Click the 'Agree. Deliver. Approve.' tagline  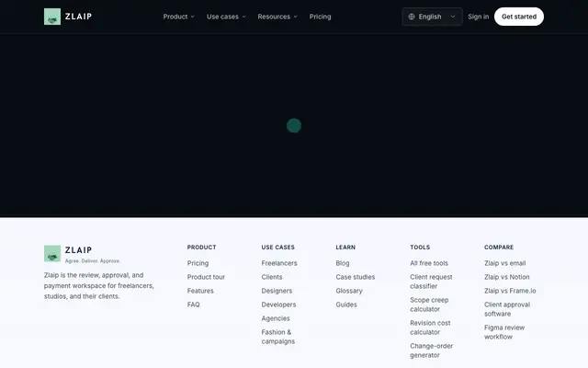click(93, 261)
